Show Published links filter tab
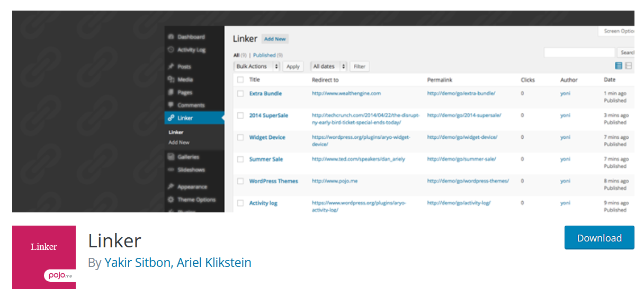The image size is (644, 295). coord(264,55)
